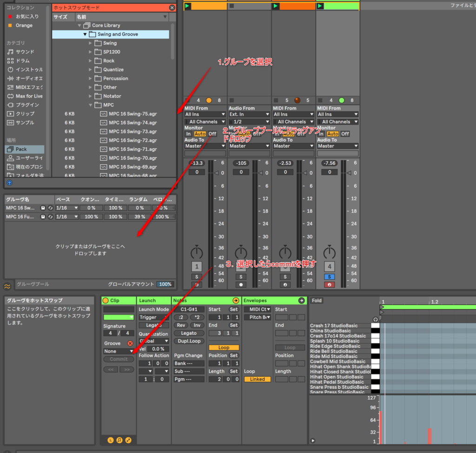This screenshot has height=453, width=476.
Task: Select 'Pack' under places in the sidebar
Action: [21, 149]
